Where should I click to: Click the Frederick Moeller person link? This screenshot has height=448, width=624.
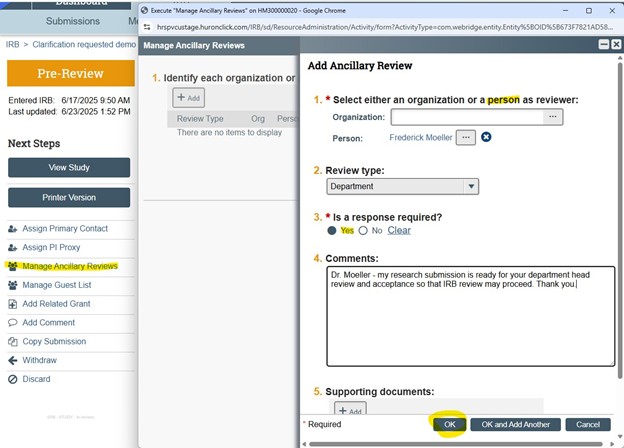tap(421, 138)
